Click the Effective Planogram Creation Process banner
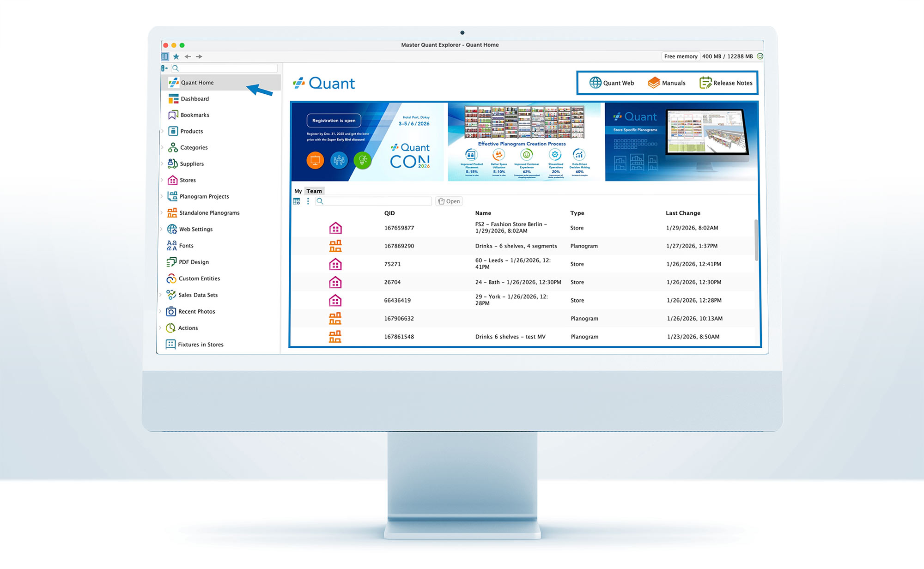The height and width of the screenshot is (569, 924). click(524, 142)
